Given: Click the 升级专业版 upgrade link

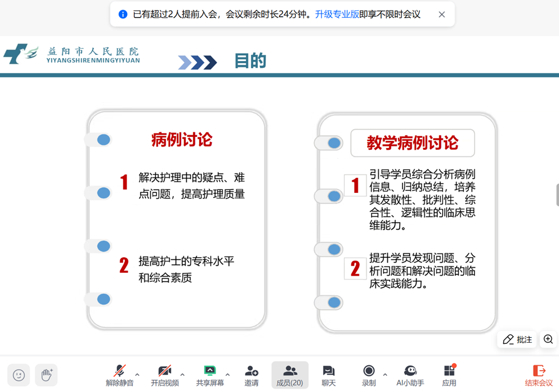Looking at the screenshot, I should point(337,15).
